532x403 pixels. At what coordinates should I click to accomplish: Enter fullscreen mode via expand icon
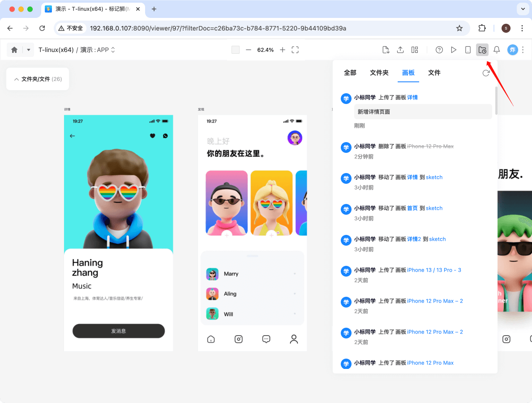pos(295,50)
